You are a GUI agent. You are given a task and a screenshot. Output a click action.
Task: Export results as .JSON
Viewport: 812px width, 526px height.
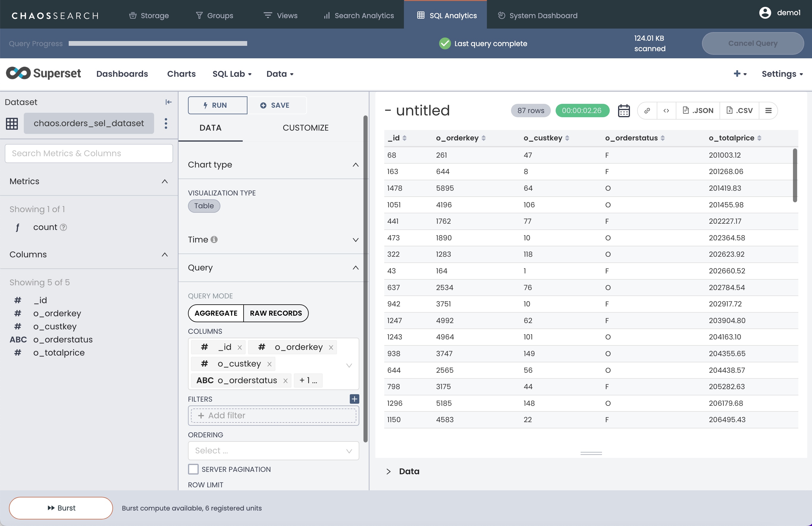coord(698,111)
